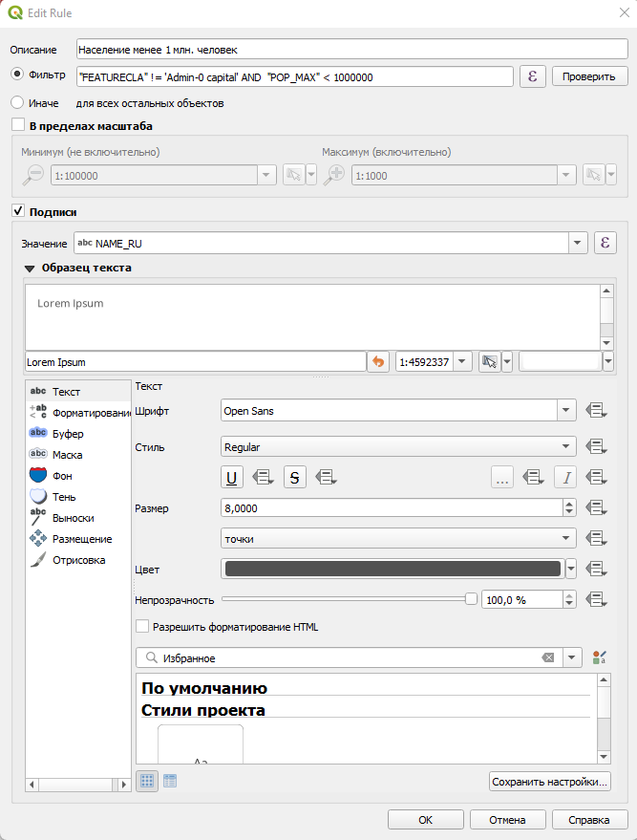Viewport: 637px width, 840px height.
Task: Open the Отрисовка settings tab
Action: pyautogui.click(x=78, y=560)
